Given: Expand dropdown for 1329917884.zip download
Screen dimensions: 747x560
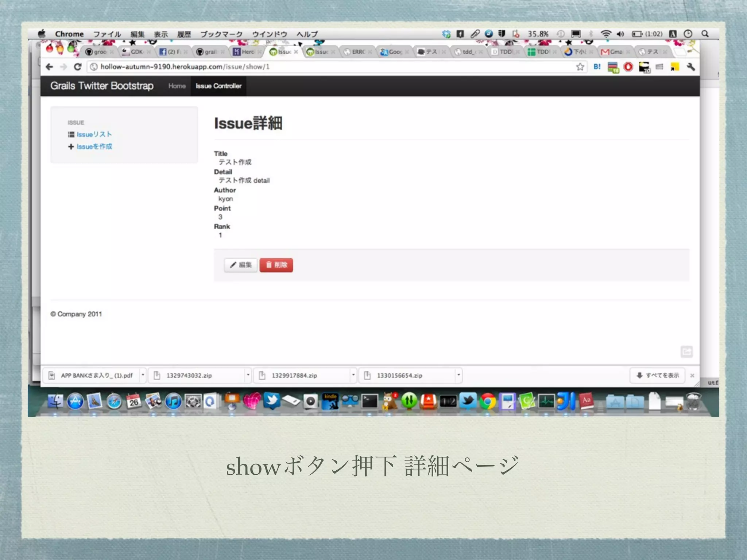Looking at the screenshot, I should coord(353,375).
